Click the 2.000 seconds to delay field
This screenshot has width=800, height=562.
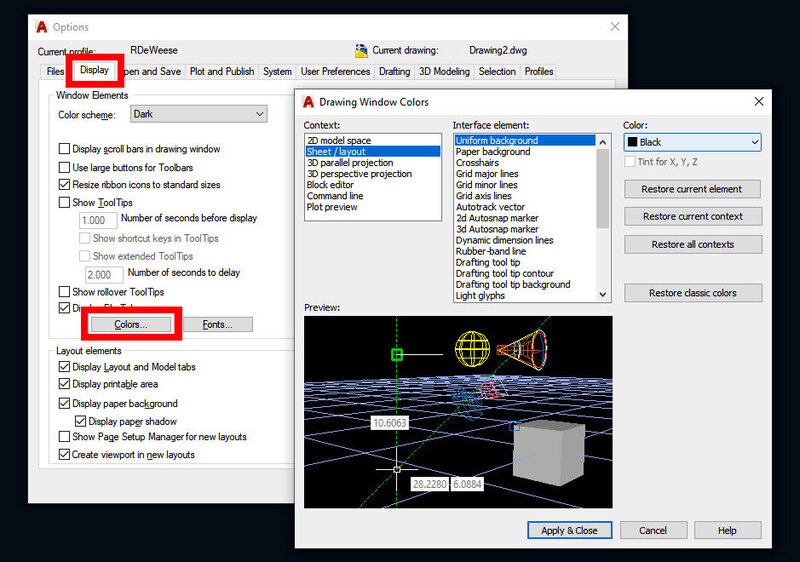click(104, 275)
